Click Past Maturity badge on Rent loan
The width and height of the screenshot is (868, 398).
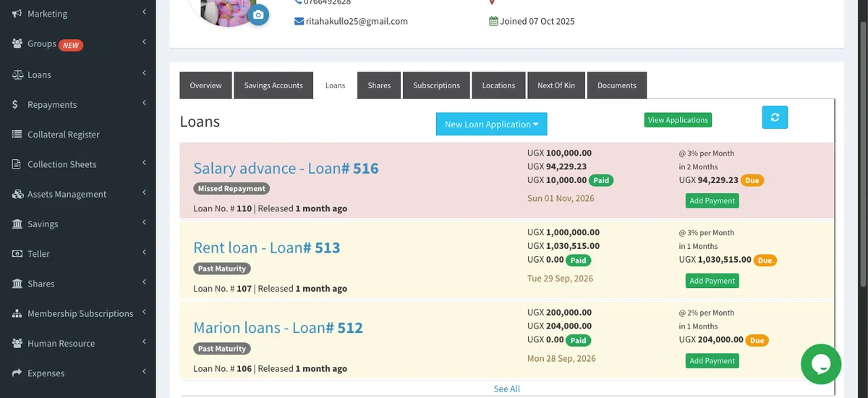[x=222, y=268]
